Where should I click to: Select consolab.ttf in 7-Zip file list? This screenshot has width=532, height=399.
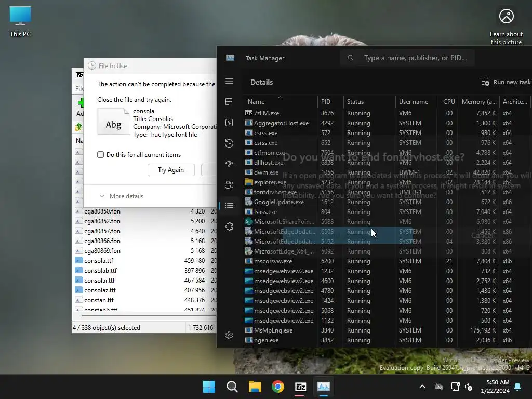point(145,270)
